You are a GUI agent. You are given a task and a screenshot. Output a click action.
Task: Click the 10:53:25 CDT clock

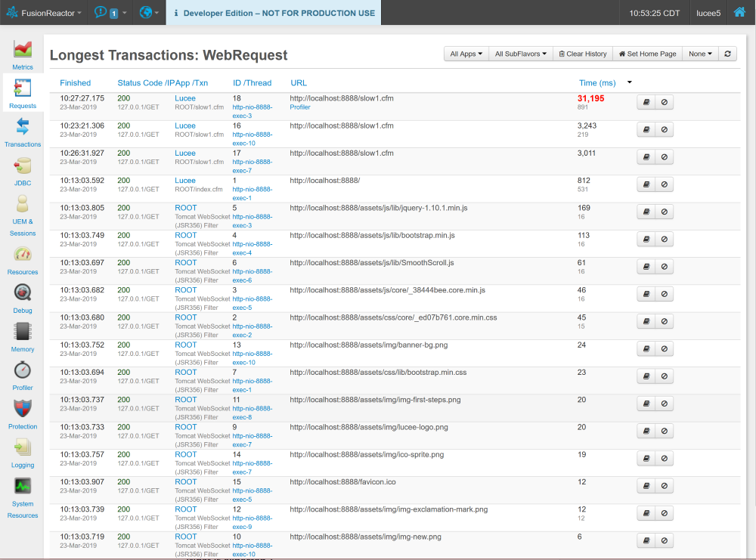point(654,13)
